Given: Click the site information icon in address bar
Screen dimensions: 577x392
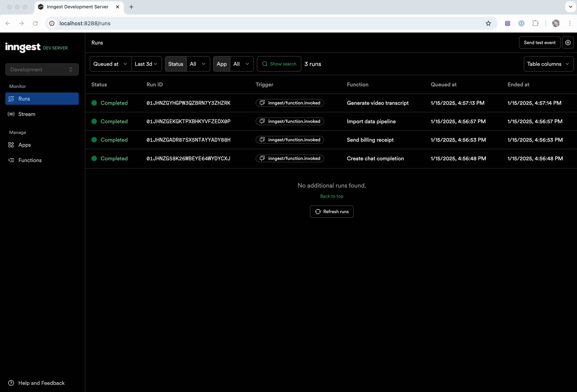Looking at the screenshot, I should [x=52, y=23].
